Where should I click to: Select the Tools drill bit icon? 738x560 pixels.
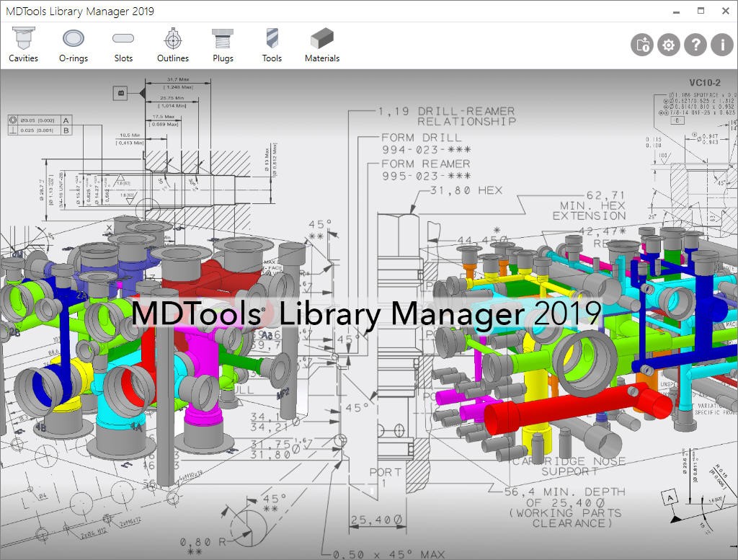pyautogui.click(x=272, y=39)
